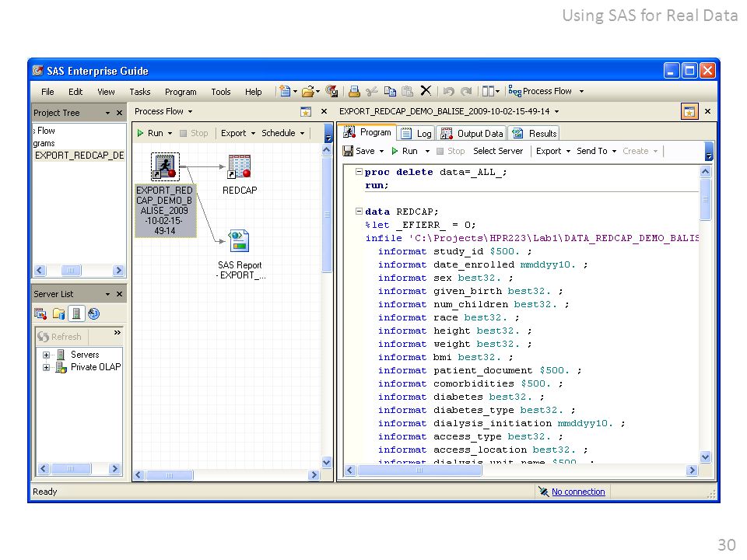The image size is (747, 560).
Task: Open the Tools menu
Action: (220, 92)
